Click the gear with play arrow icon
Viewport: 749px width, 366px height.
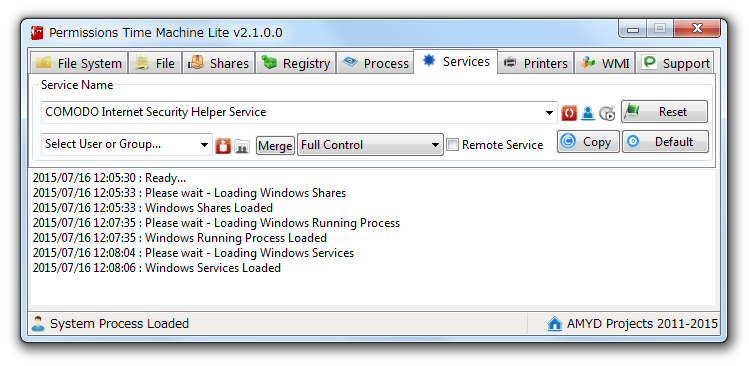[x=607, y=113]
